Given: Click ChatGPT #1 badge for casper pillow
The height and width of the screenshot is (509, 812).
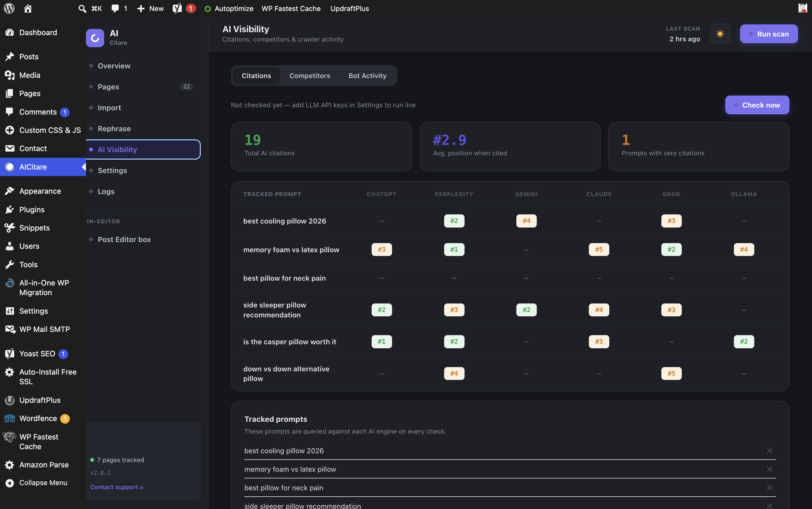Looking at the screenshot, I should click(382, 342).
